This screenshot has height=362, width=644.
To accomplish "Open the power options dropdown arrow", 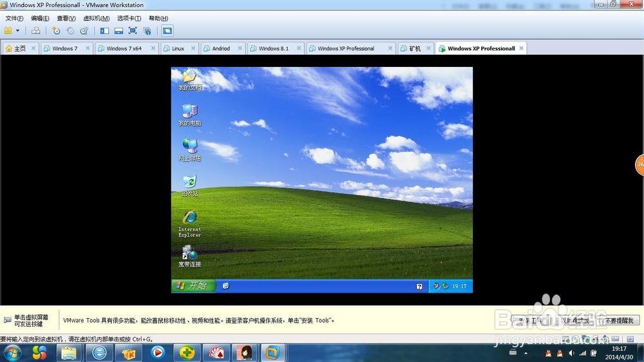I will click(17, 30).
